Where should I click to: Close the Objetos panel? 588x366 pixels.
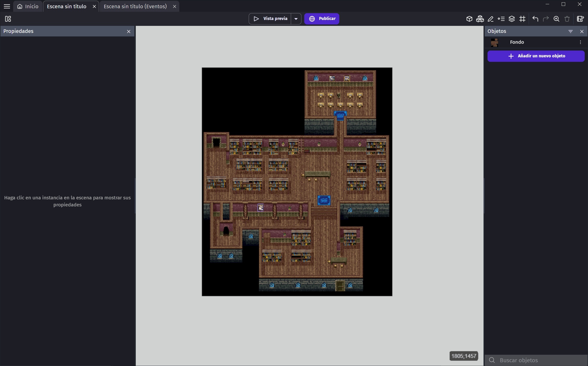(582, 31)
